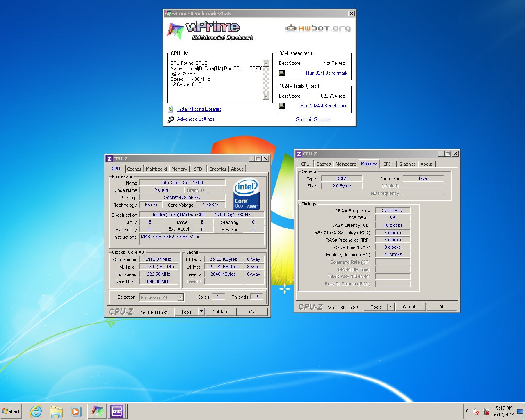This screenshot has width=525, height=420.
Task: Click Install Missing Libraries link
Action: (199, 109)
